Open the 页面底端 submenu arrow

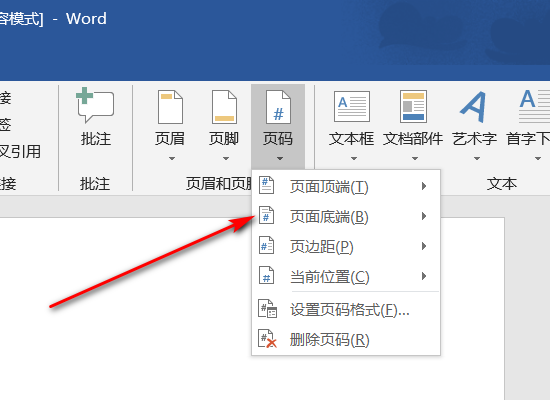point(424,216)
